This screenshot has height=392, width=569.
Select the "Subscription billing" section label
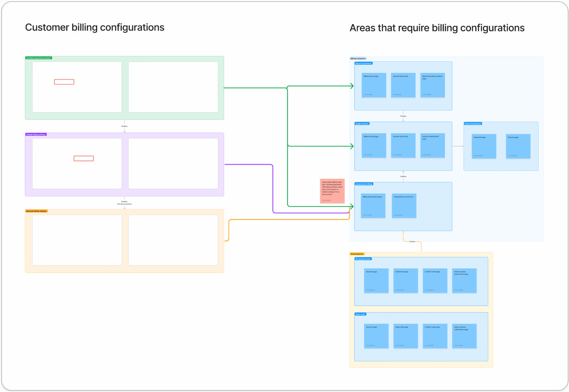point(364,184)
